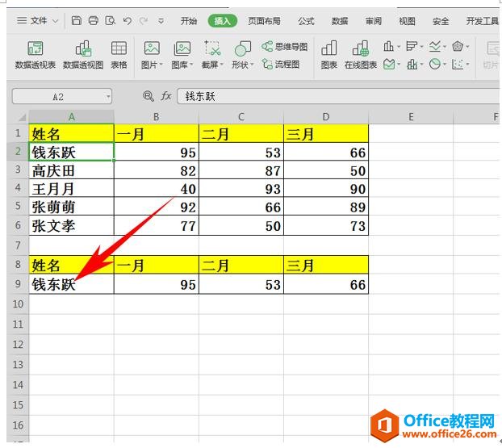Expand the name box A2 dropdown arrow
This screenshot has height=448, width=502.
click(108, 96)
